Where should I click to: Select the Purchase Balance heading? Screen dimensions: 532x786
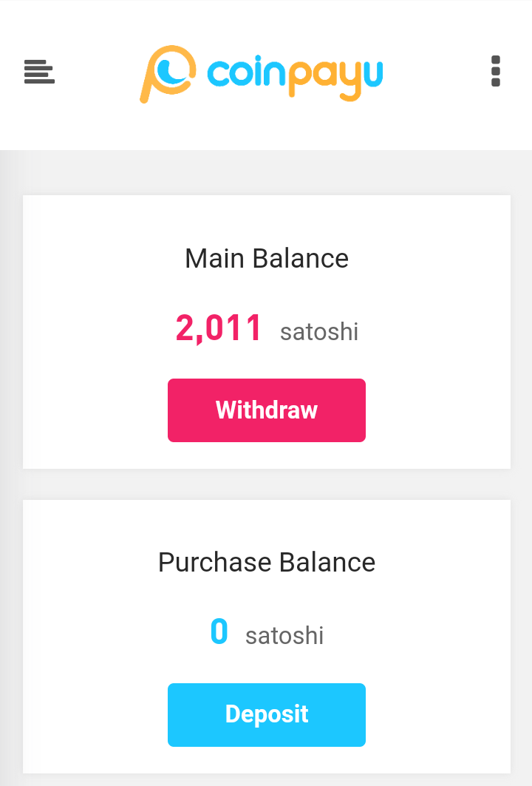pyautogui.click(x=267, y=563)
